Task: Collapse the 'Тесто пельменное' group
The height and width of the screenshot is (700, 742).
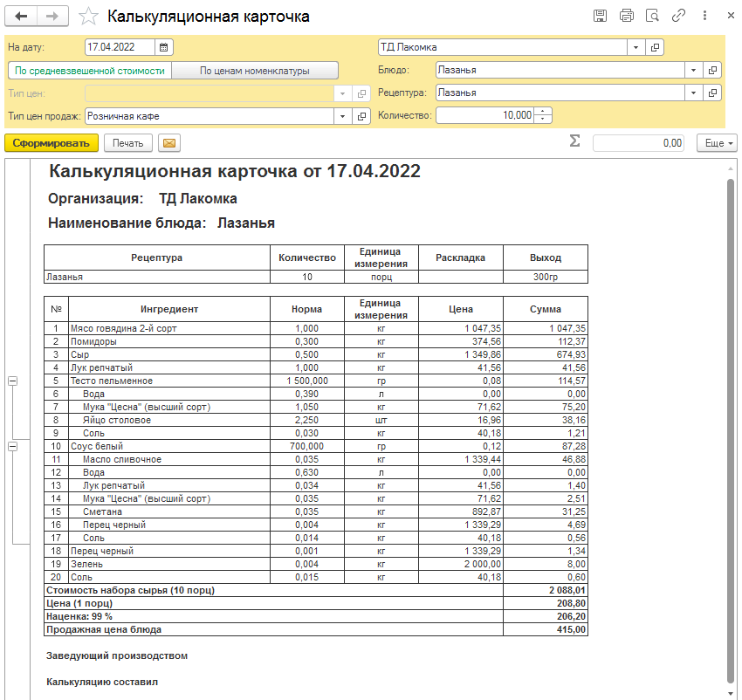Action: coord(12,381)
